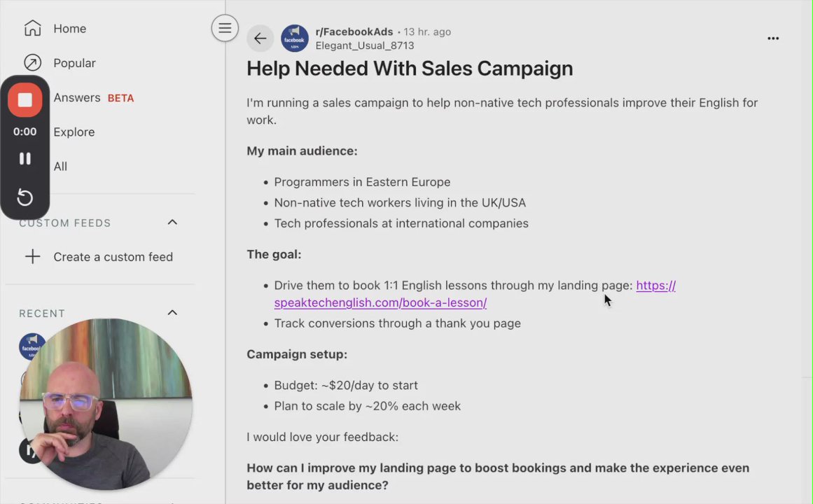Collapse the Recent section
Viewport: 813px width, 504px height.
(172, 313)
